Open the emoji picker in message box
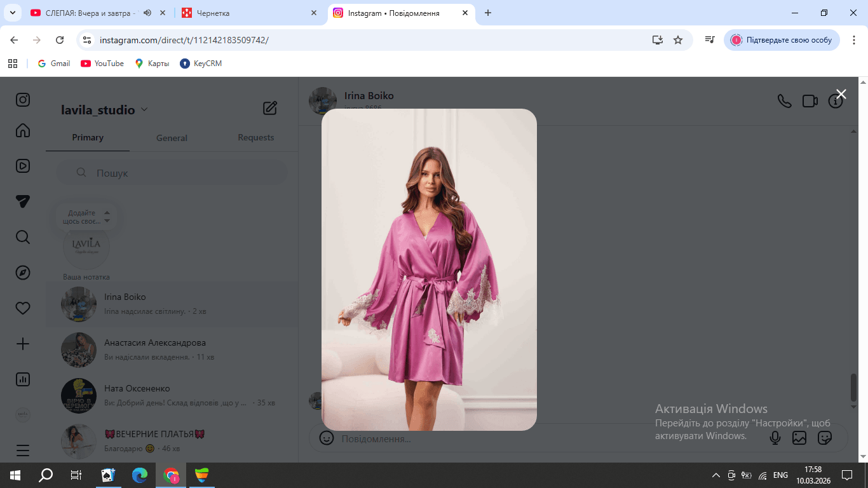 (327, 438)
